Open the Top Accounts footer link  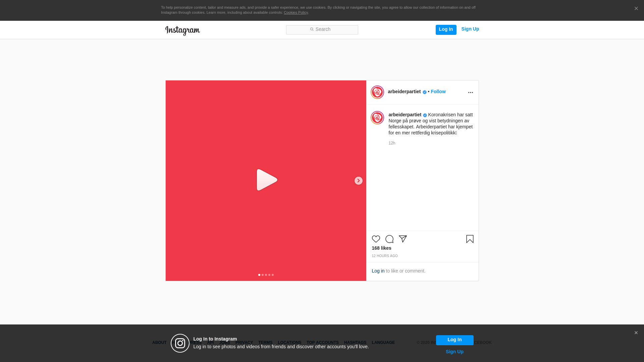point(322,343)
